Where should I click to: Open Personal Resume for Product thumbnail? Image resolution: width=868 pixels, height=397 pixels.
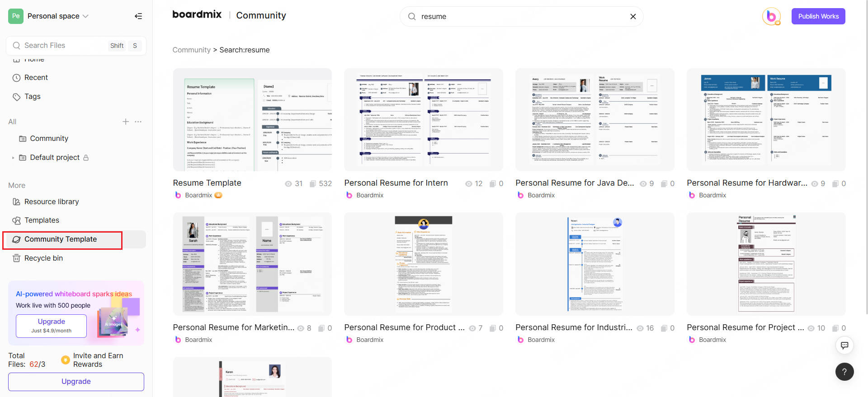424,264
